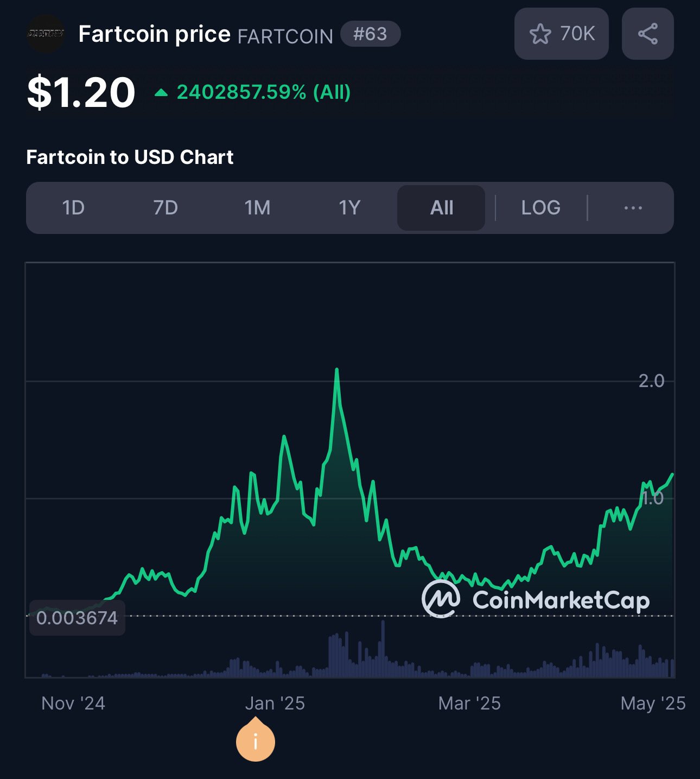Select the 1D time range
Screen dimensions: 700x779
[73, 208]
